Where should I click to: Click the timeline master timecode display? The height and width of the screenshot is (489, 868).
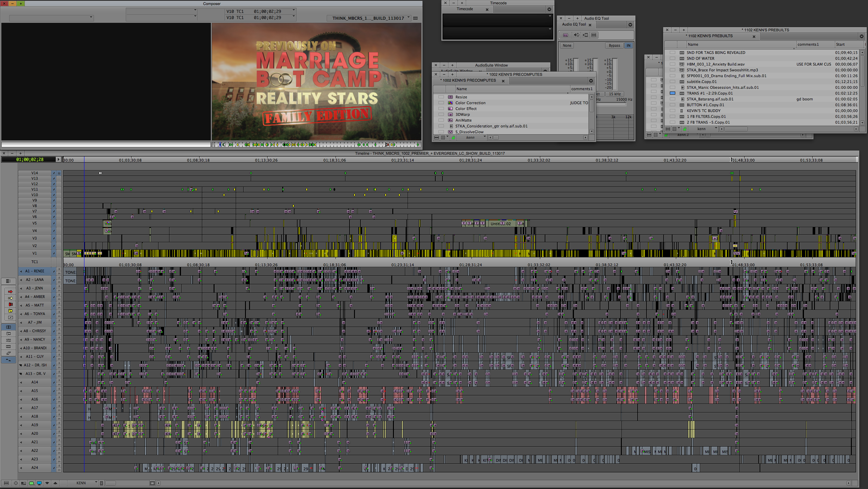coord(28,159)
